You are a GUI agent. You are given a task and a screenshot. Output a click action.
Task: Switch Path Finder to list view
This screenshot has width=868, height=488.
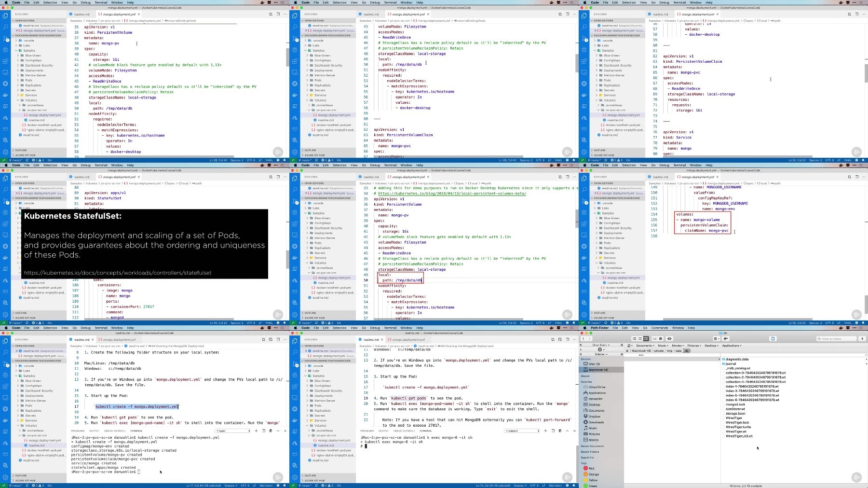[639, 339]
